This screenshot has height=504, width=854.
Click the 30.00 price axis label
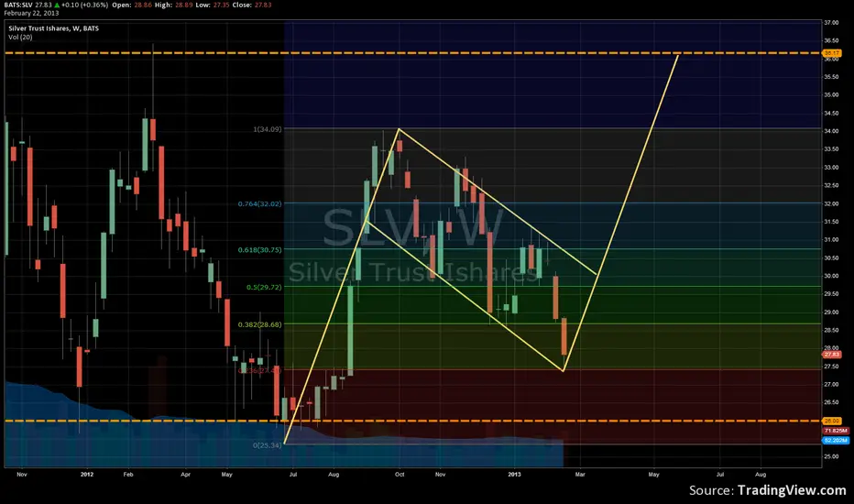[x=831, y=276]
